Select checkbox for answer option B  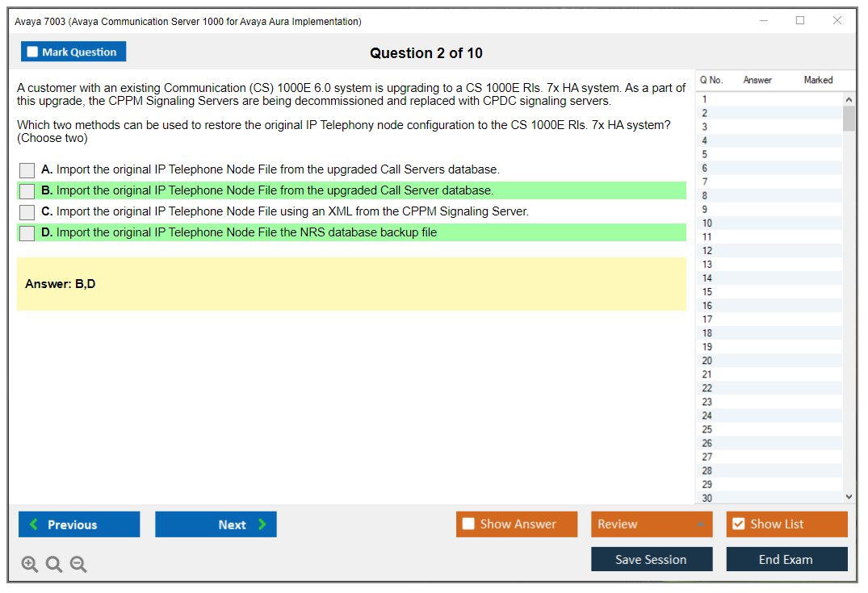pyautogui.click(x=27, y=191)
